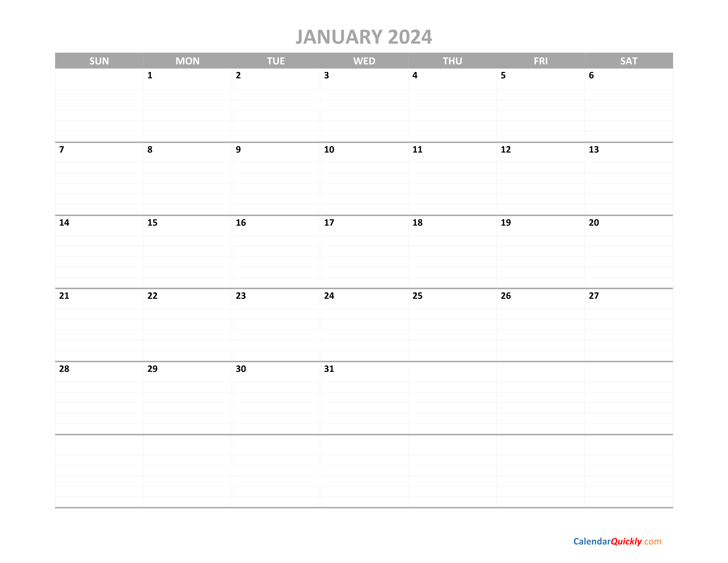
Task: Click the Saturday column header
Action: (x=629, y=60)
